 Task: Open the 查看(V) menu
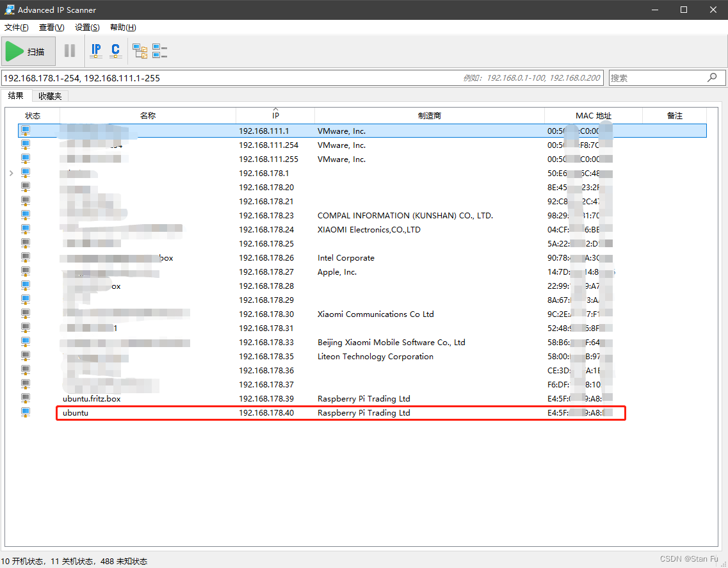(51, 28)
